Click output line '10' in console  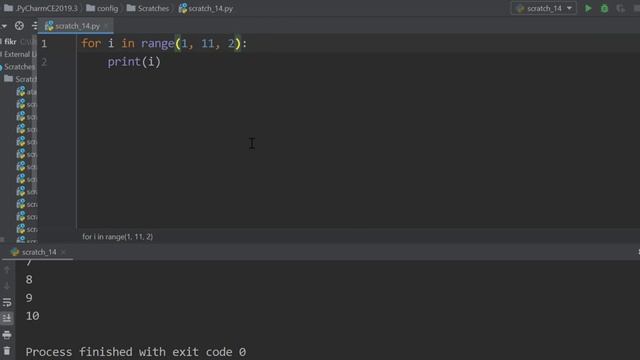(32, 316)
